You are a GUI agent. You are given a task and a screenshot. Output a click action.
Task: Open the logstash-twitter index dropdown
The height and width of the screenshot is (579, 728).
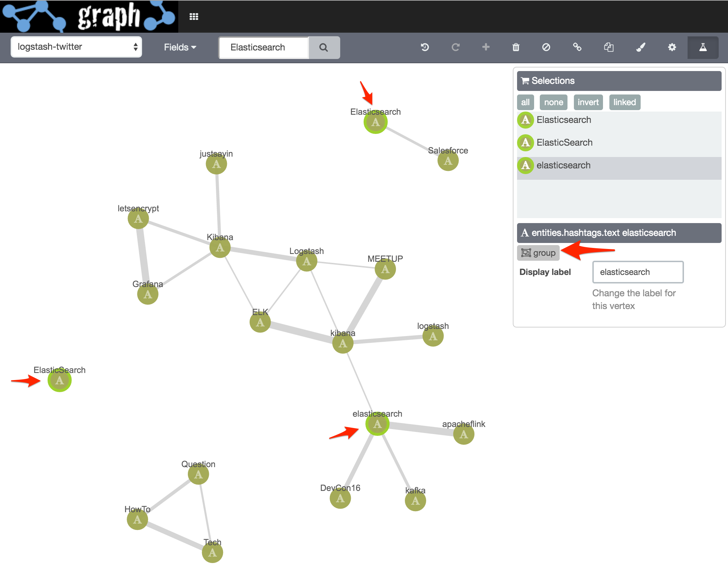click(76, 48)
